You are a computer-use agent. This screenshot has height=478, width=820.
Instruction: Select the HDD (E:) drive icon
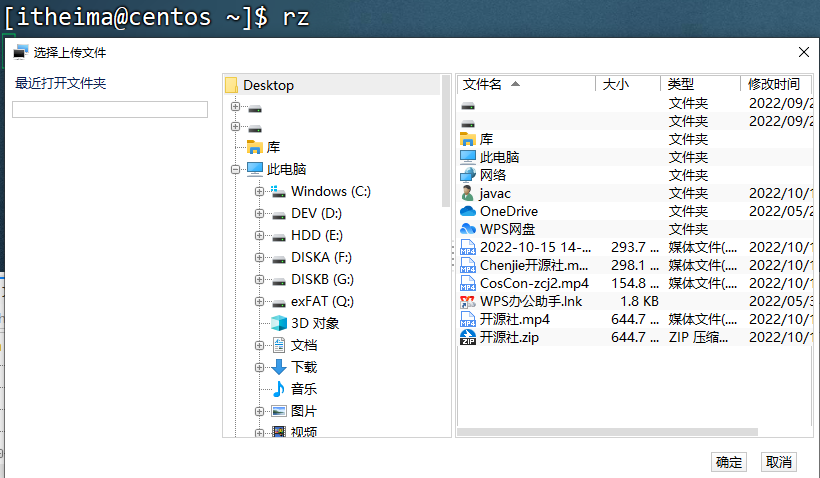279,236
